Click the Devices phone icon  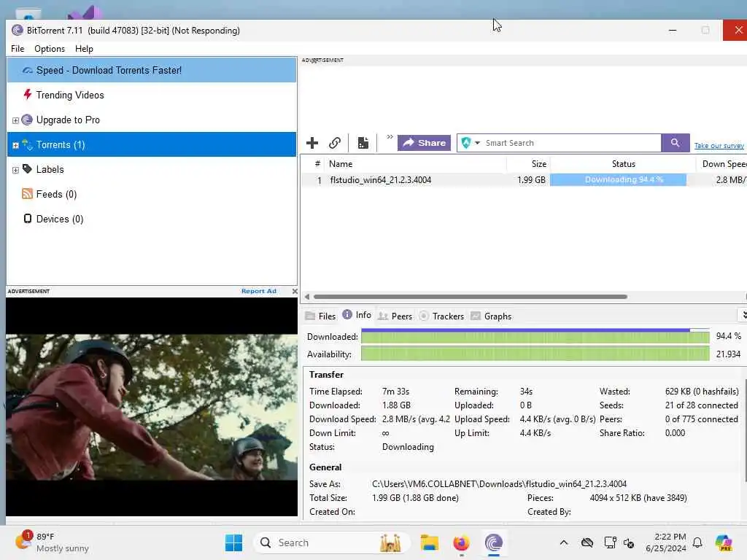click(x=28, y=218)
